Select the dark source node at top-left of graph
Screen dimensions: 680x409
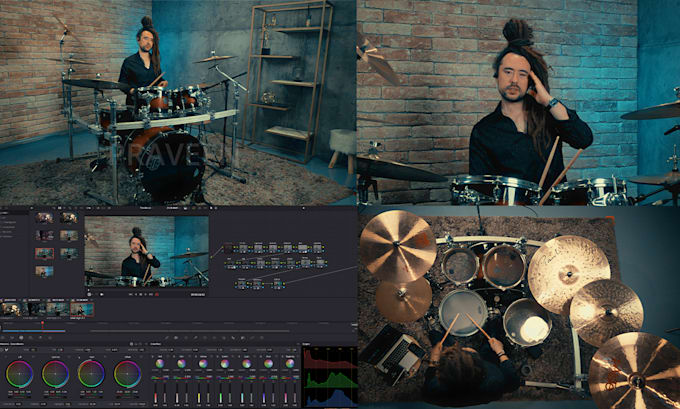coord(228,248)
